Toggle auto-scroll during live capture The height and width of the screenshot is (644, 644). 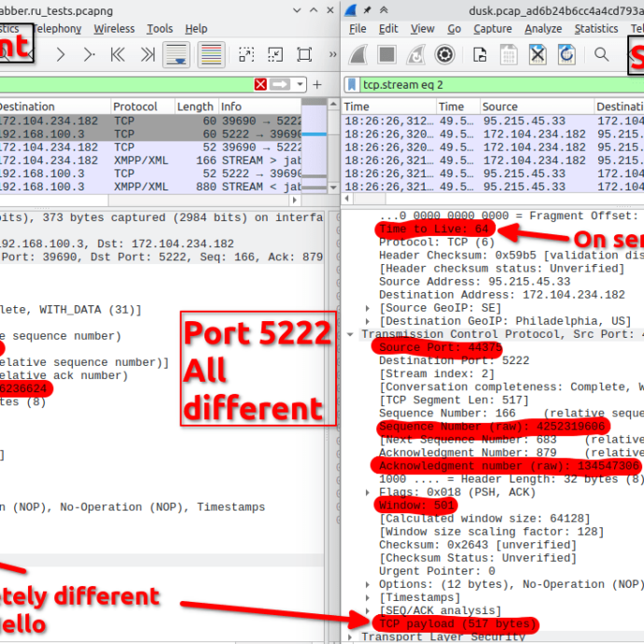[x=176, y=55]
